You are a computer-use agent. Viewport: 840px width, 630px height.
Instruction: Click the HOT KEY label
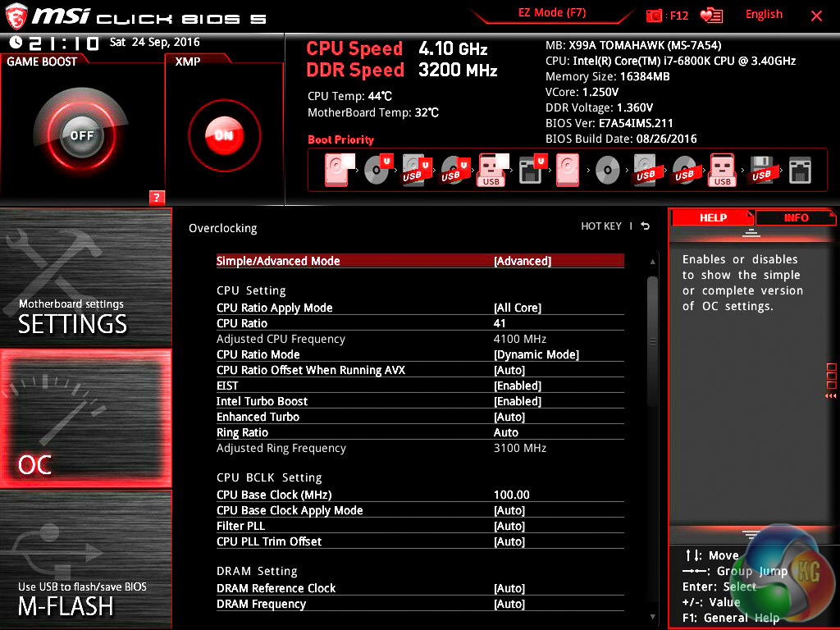coord(601,226)
